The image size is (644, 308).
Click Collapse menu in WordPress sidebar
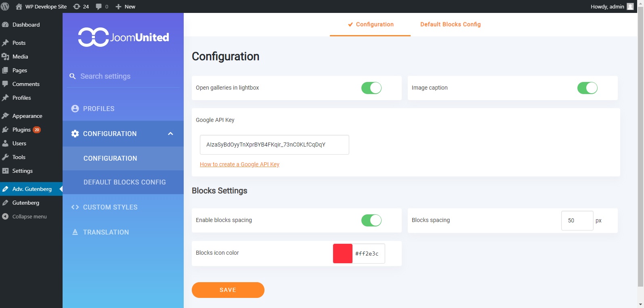[x=29, y=216]
